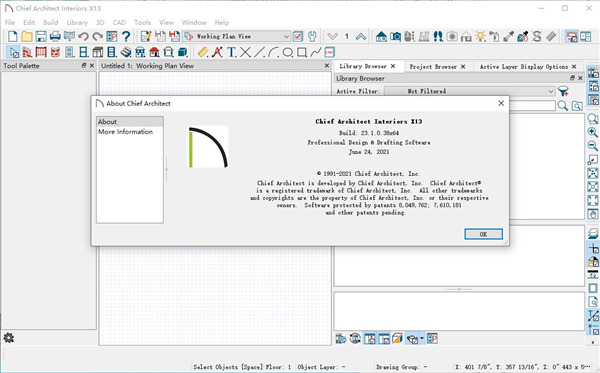Click the library search input field

pos(532,106)
